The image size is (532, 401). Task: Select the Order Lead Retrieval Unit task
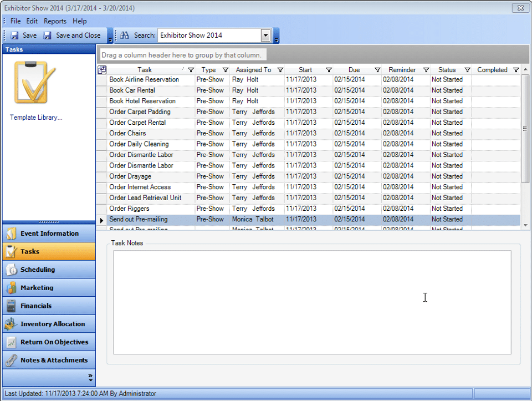coord(308,197)
